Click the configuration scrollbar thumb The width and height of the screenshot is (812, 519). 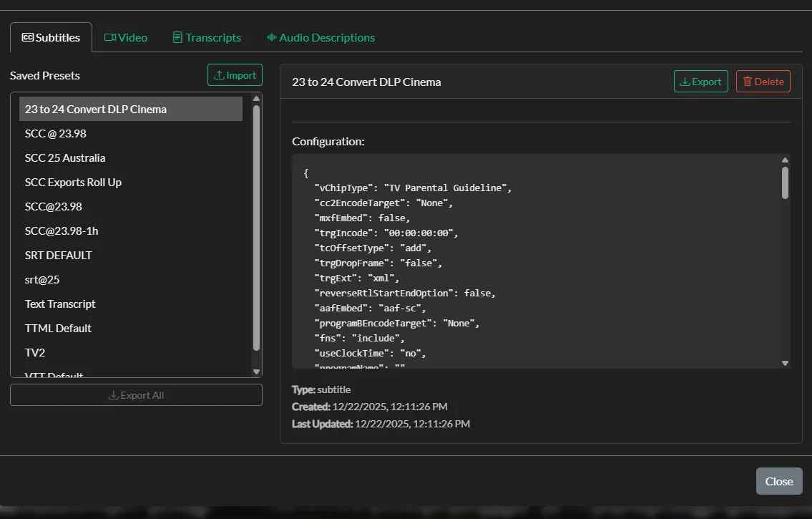click(x=785, y=183)
